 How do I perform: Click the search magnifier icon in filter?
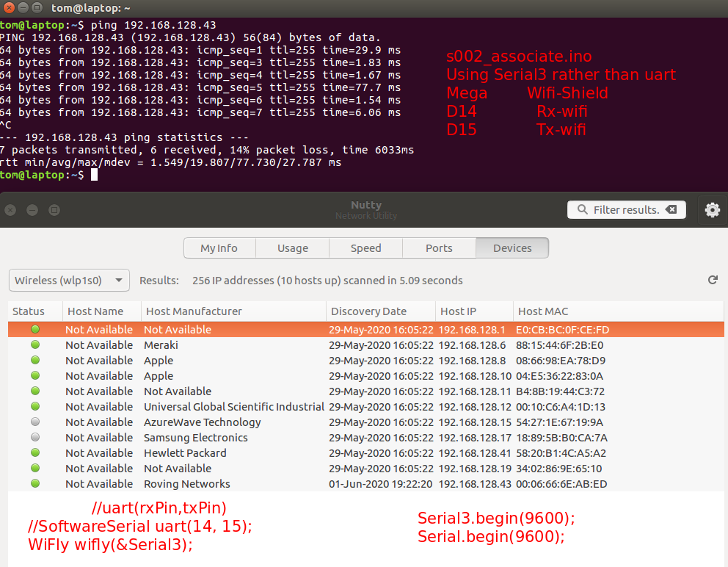tap(582, 210)
